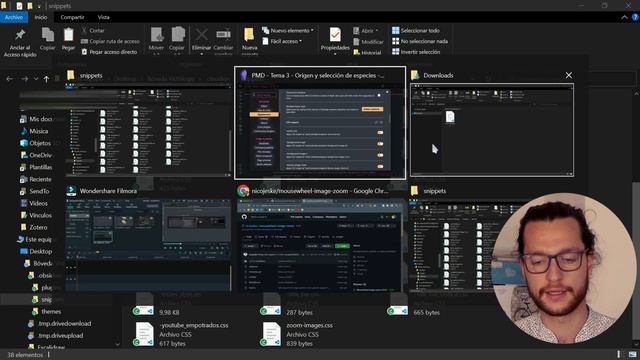Click the Google Chrome app icon

[x=243, y=191]
